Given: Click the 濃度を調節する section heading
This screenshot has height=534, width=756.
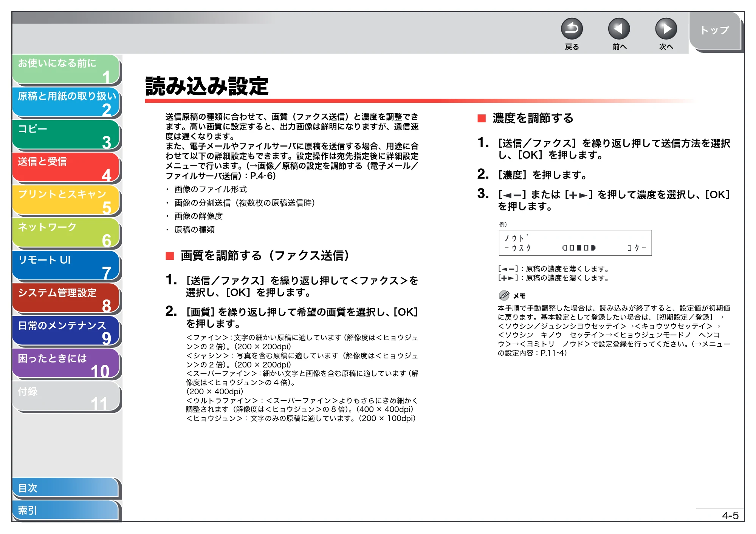Looking at the screenshot, I should (533, 118).
